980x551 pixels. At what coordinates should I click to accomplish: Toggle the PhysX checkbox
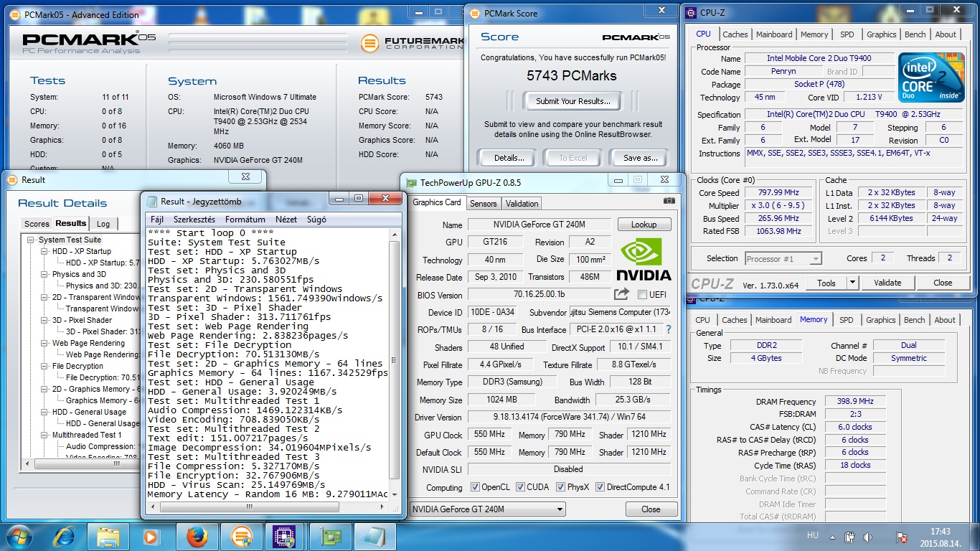tap(560, 488)
